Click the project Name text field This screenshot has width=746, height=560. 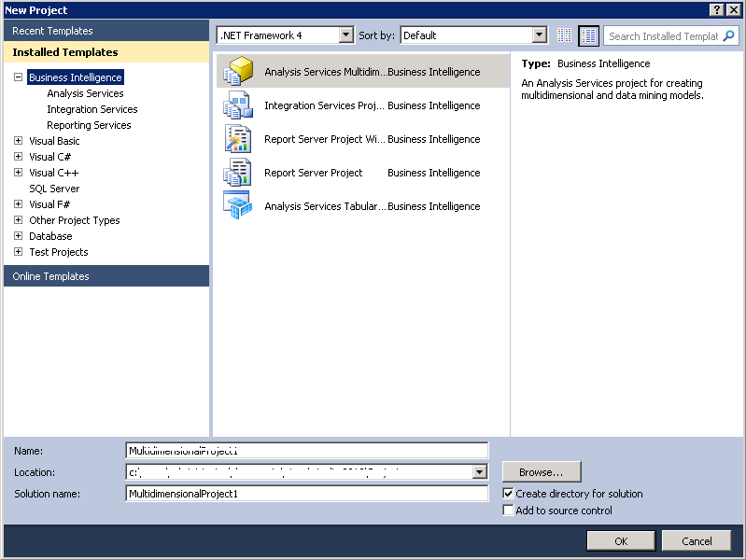(x=306, y=451)
